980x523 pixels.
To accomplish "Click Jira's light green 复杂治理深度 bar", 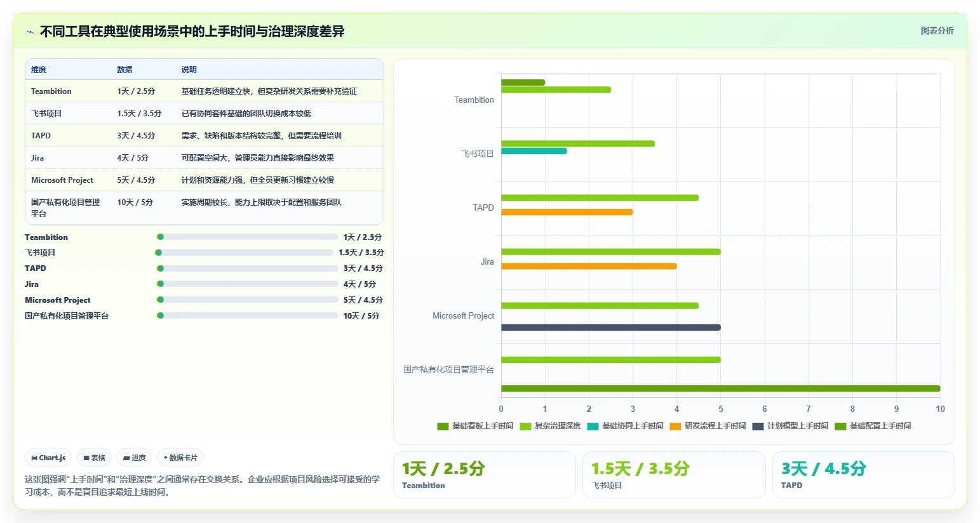I will coord(611,251).
